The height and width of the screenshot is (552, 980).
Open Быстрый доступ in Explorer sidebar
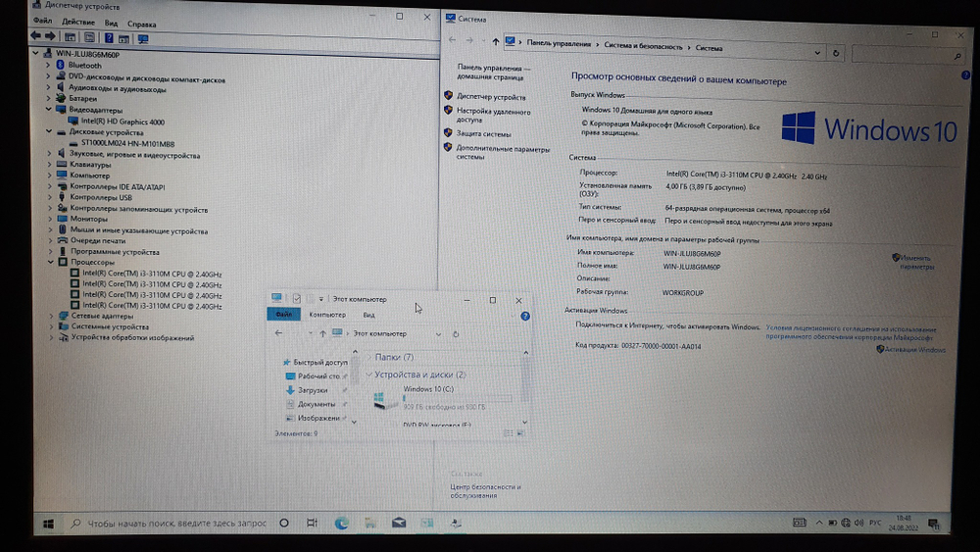click(x=320, y=362)
